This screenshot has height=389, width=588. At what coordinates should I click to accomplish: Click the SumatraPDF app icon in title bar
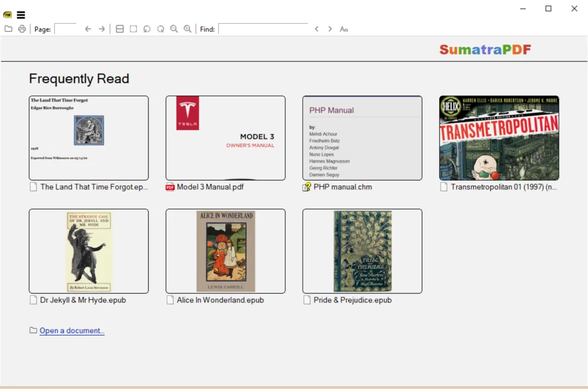point(8,15)
